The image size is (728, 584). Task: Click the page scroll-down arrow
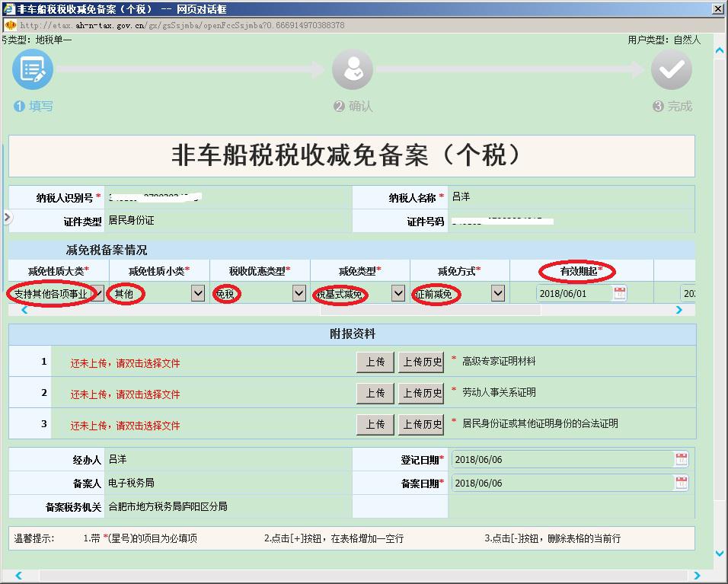(x=720, y=553)
